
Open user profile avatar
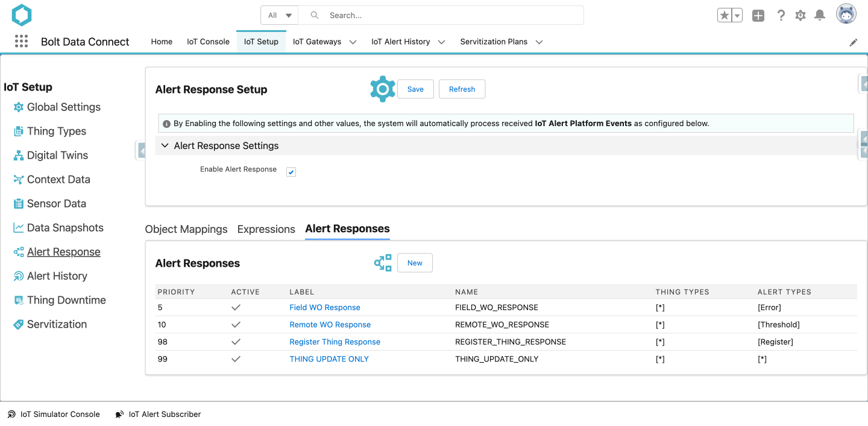pos(846,14)
